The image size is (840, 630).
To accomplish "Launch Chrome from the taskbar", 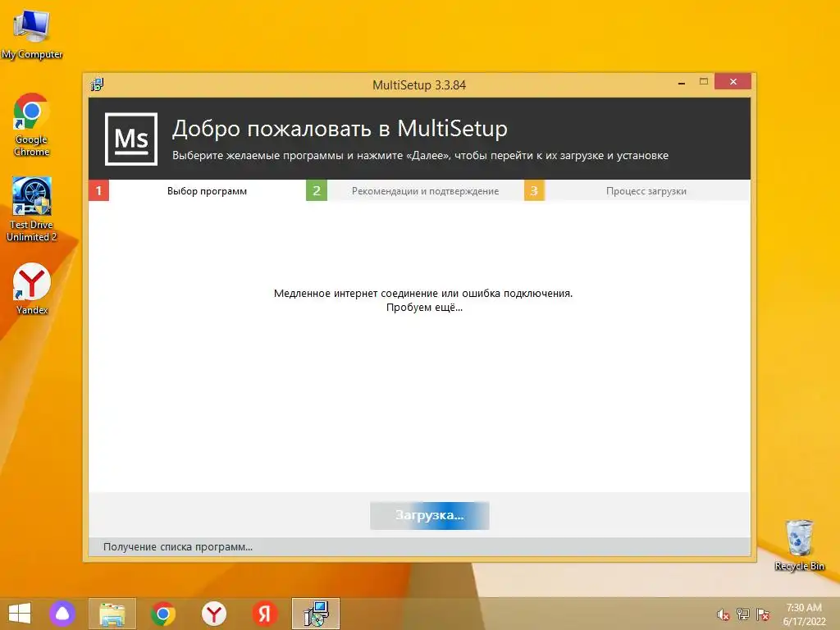I will click(x=163, y=614).
